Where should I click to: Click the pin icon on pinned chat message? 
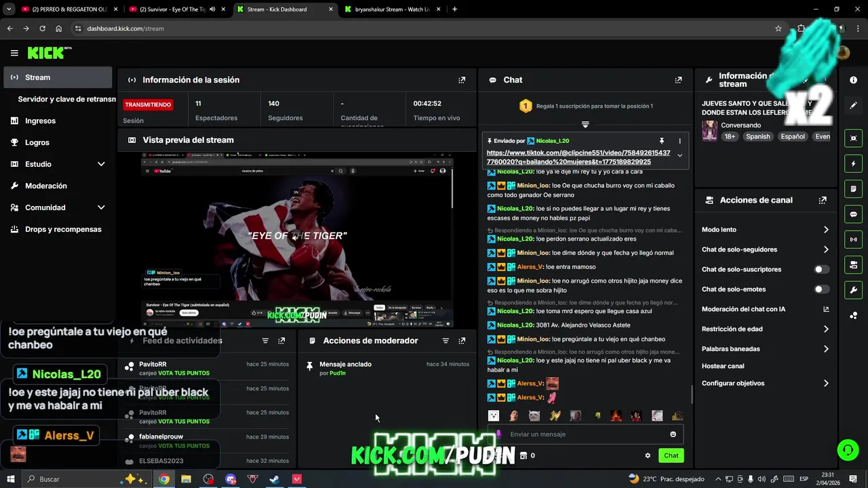pyautogui.click(x=662, y=141)
